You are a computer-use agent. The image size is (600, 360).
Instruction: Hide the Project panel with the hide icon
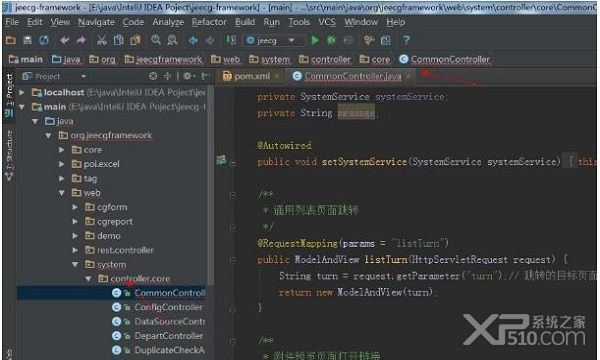click(x=204, y=76)
